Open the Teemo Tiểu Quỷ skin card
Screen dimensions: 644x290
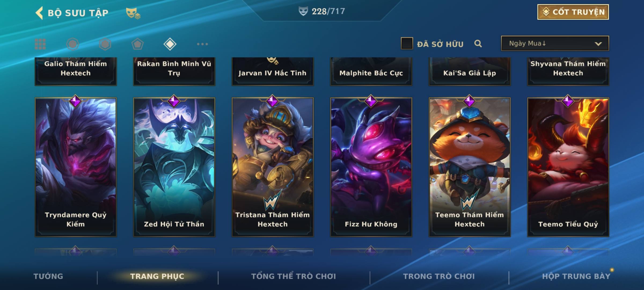568,167
